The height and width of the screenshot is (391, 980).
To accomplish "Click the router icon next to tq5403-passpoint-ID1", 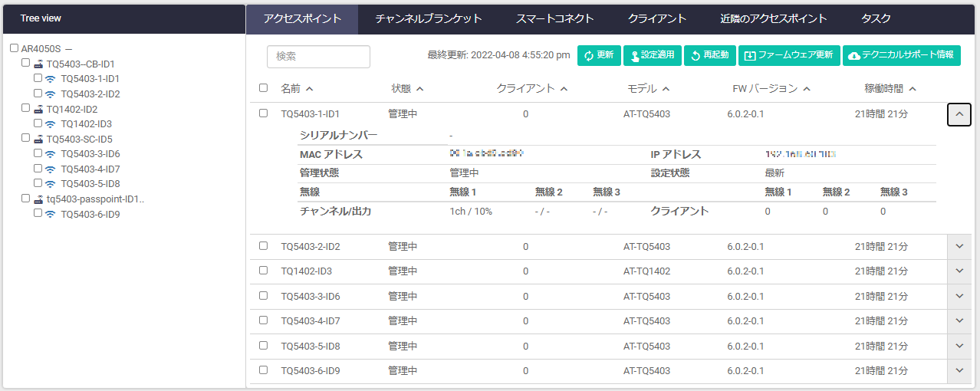I will click(38, 199).
